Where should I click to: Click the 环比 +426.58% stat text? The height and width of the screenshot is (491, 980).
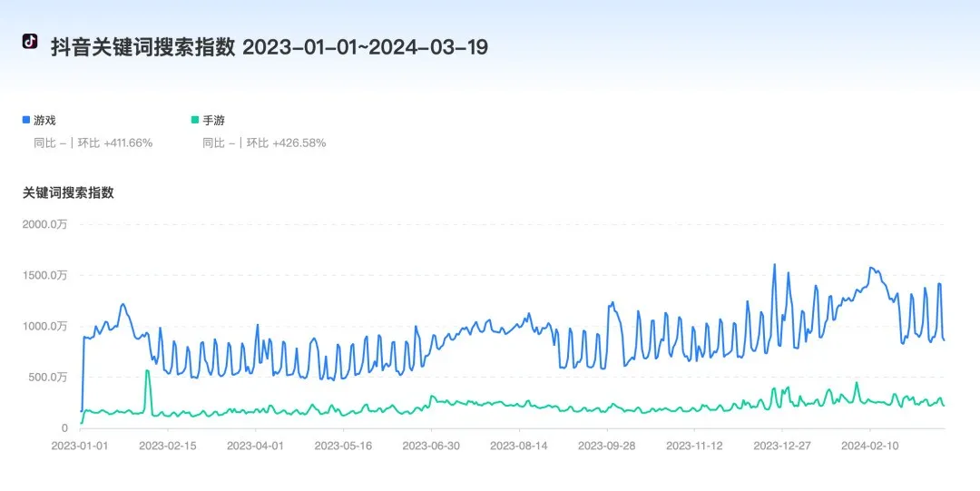click(286, 142)
